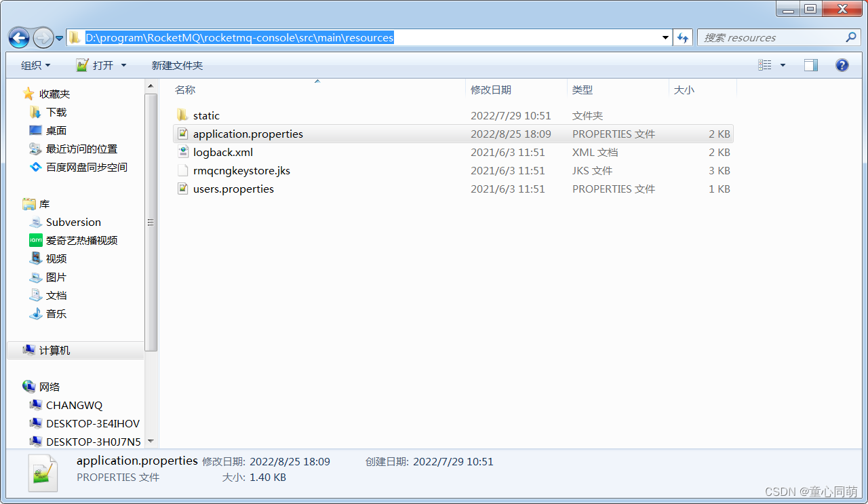
Task: Change file layout with the views icon
Action: [765, 64]
